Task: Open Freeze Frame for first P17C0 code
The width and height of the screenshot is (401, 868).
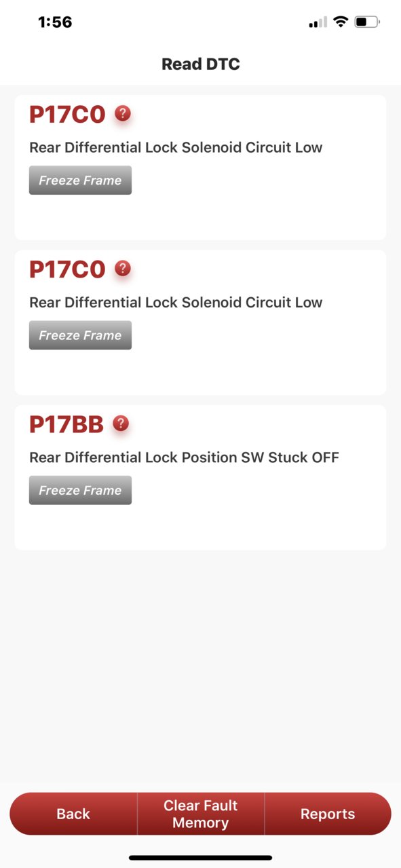Action: [x=80, y=181]
